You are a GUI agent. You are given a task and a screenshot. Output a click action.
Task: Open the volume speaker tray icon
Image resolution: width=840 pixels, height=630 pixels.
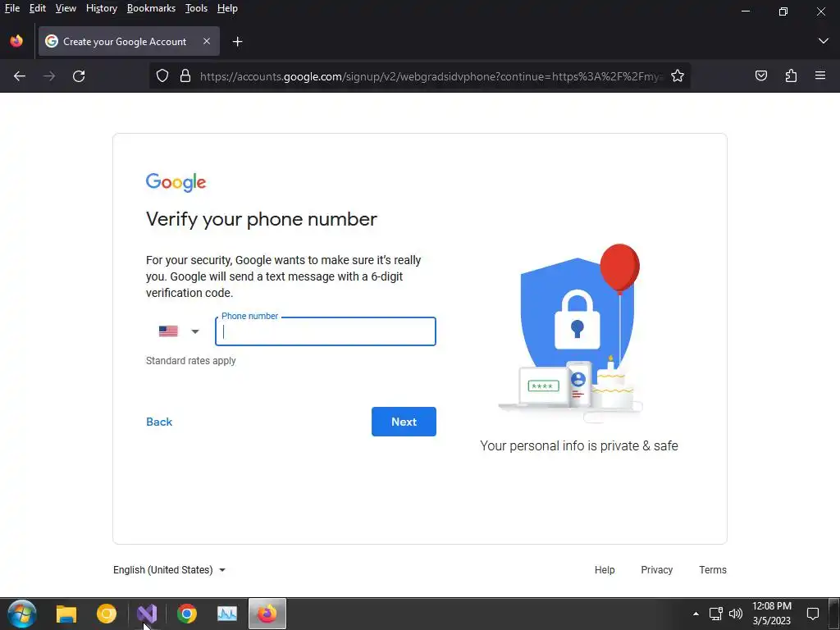[x=736, y=614]
